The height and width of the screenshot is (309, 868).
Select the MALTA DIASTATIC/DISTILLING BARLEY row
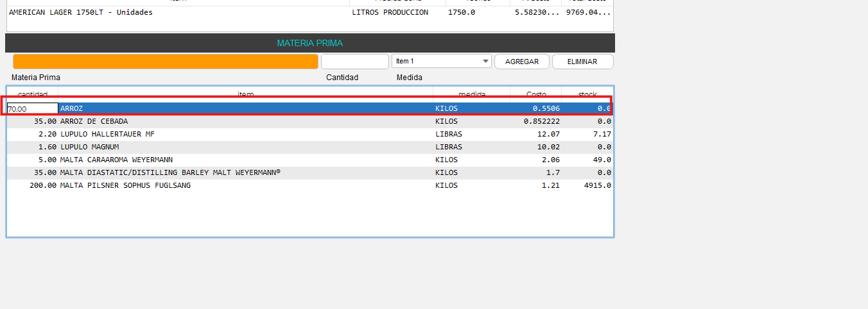click(x=170, y=172)
